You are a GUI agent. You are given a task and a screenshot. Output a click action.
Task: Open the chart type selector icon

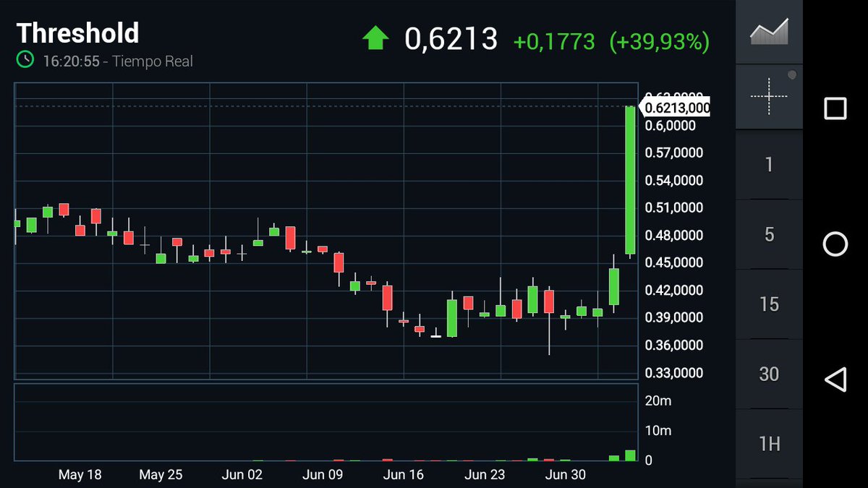coord(769,33)
